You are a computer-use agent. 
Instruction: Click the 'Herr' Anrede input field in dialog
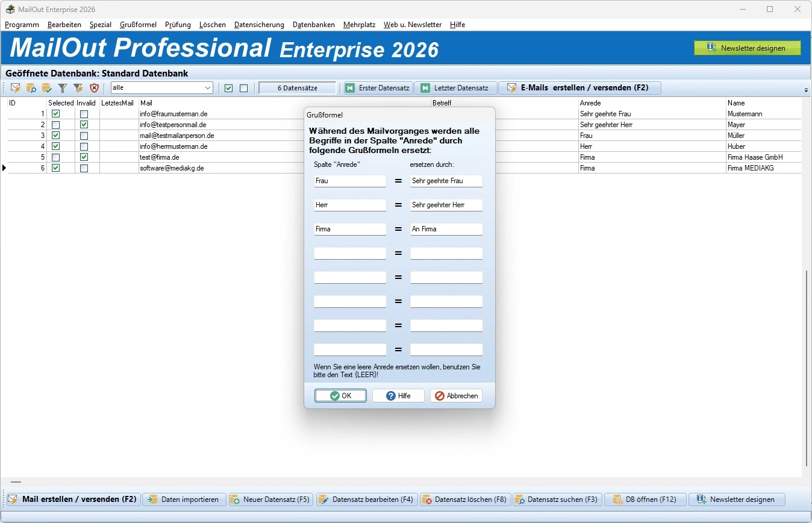click(350, 205)
